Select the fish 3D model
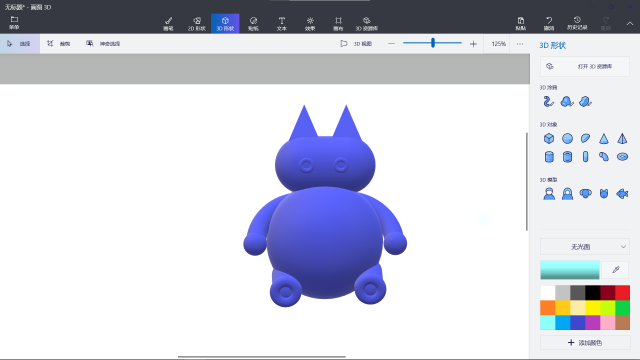640x360 pixels. (x=622, y=193)
